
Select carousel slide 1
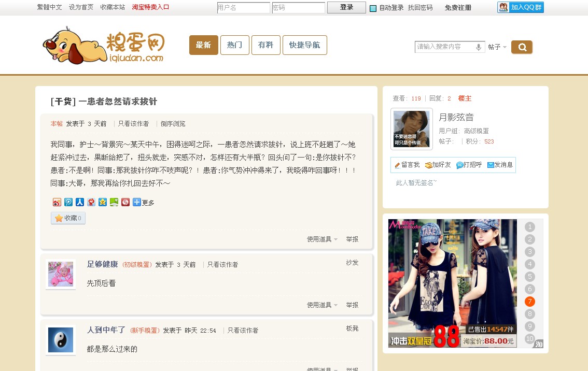(530, 227)
